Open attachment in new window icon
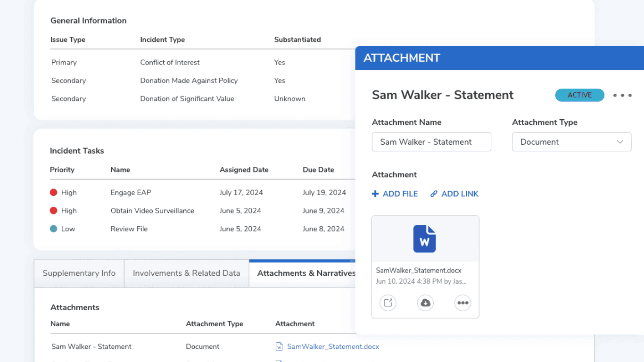The height and width of the screenshot is (362, 644). pyautogui.click(x=388, y=303)
